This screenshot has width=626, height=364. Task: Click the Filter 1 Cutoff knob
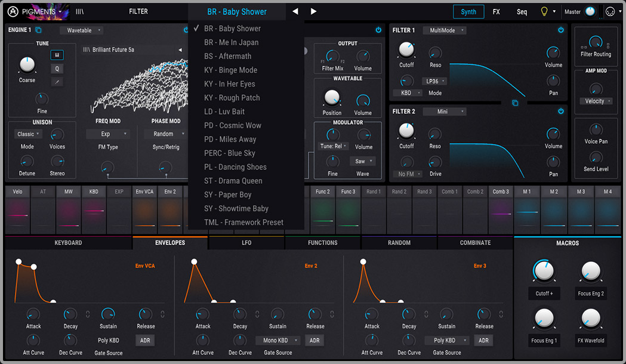point(406,50)
